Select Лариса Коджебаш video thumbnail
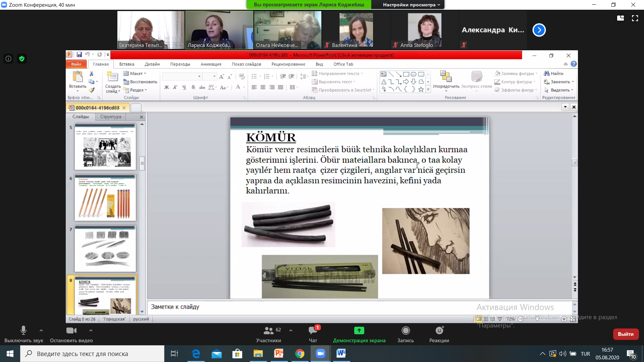 (x=219, y=30)
